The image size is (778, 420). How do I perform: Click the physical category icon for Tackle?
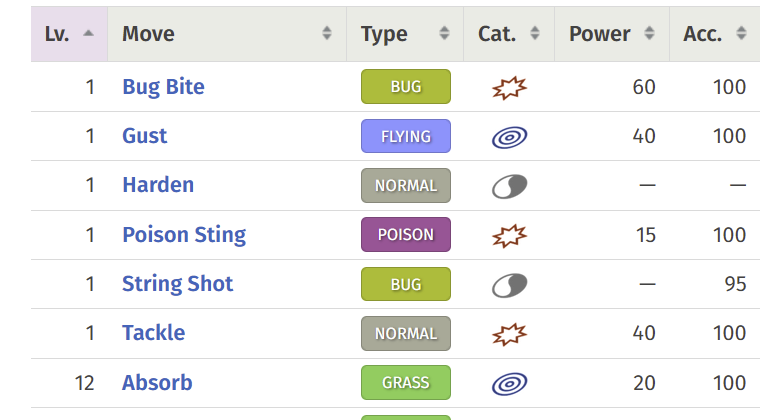509,335
